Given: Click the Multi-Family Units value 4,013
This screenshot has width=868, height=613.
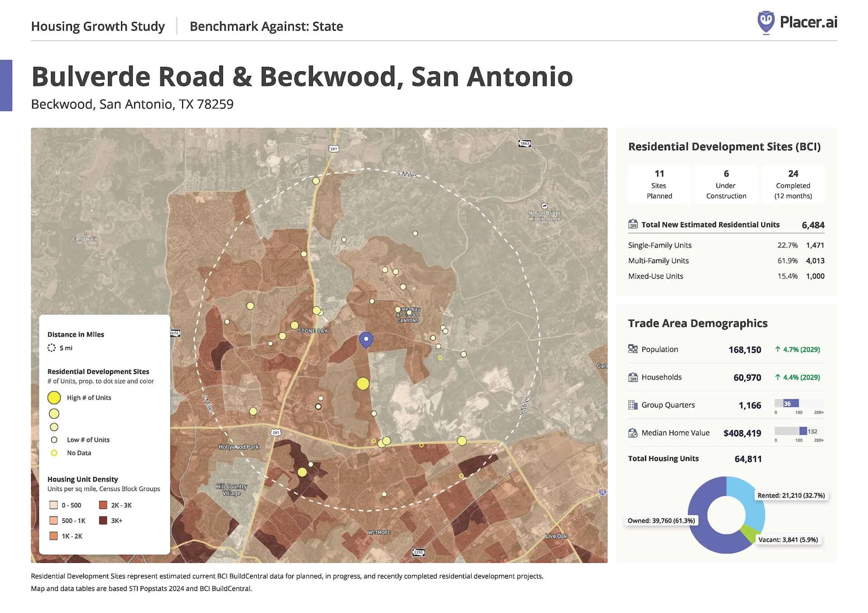Looking at the screenshot, I should coord(815,261).
